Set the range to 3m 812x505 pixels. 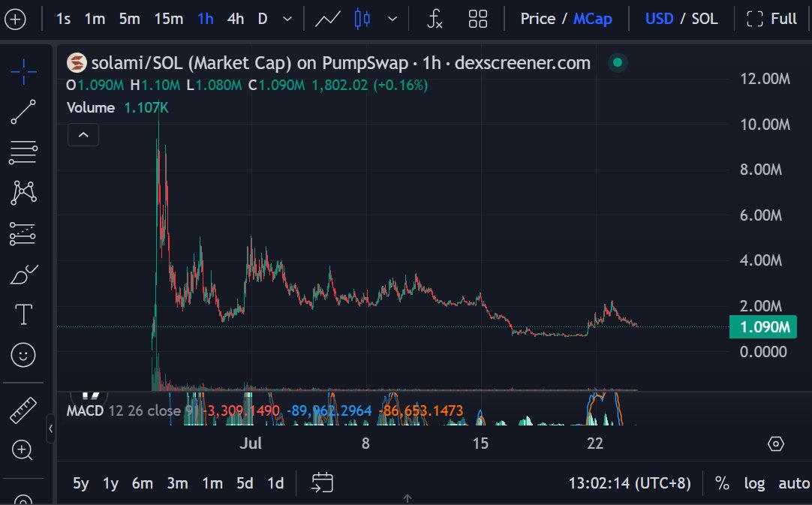[x=177, y=483]
